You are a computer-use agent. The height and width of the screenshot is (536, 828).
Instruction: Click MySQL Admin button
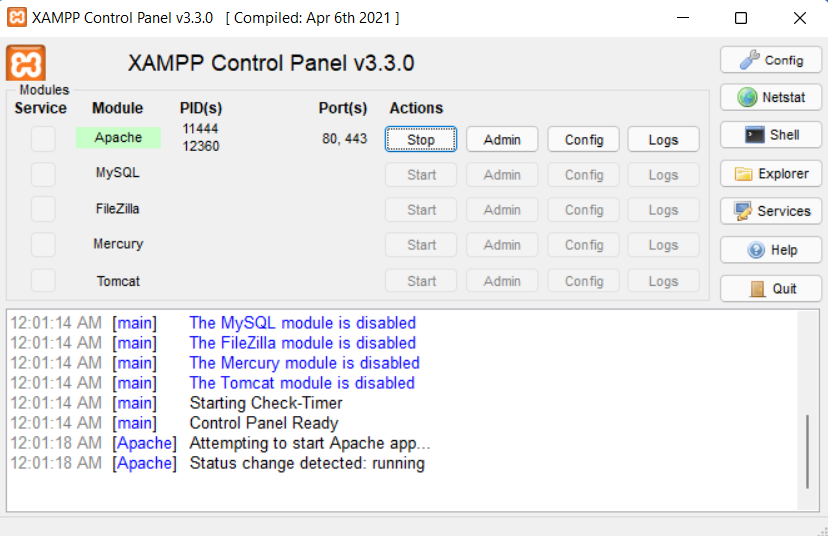click(x=502, y=175)
